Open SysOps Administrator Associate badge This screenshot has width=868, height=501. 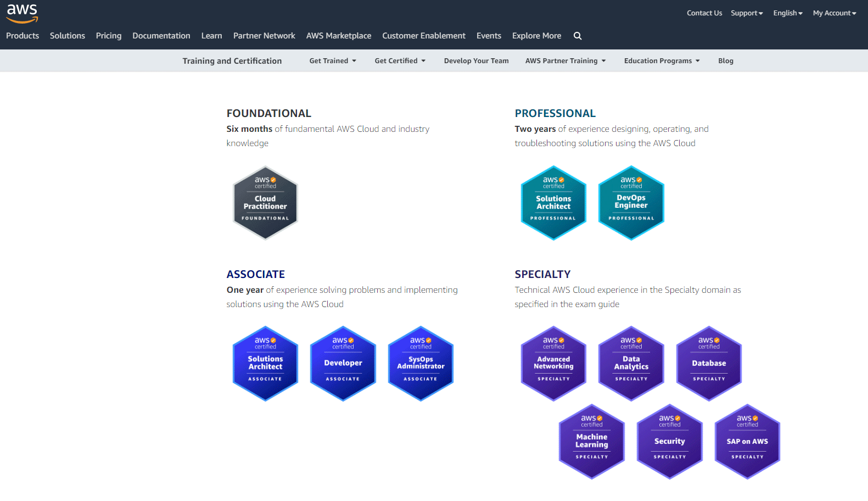(421, 364)
